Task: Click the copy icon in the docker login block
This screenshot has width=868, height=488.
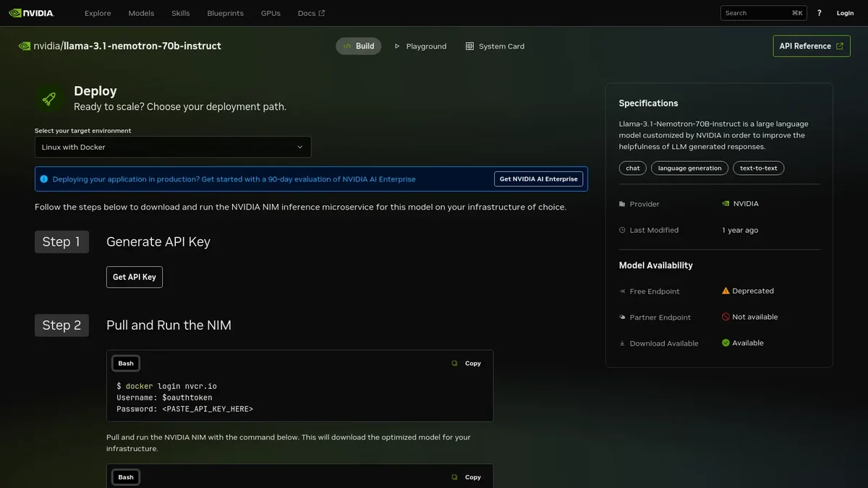Action: point(454,364)
